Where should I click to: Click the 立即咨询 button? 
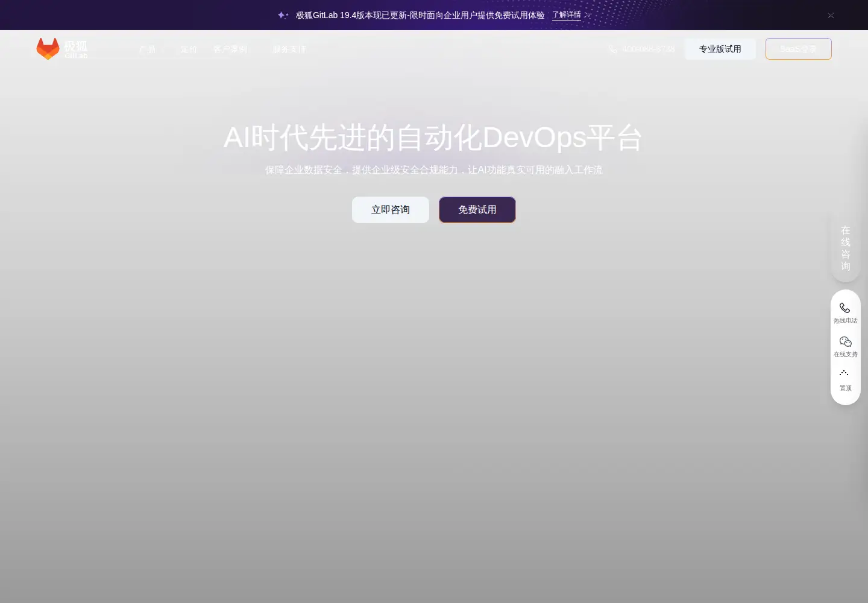[x=391, y=210]
